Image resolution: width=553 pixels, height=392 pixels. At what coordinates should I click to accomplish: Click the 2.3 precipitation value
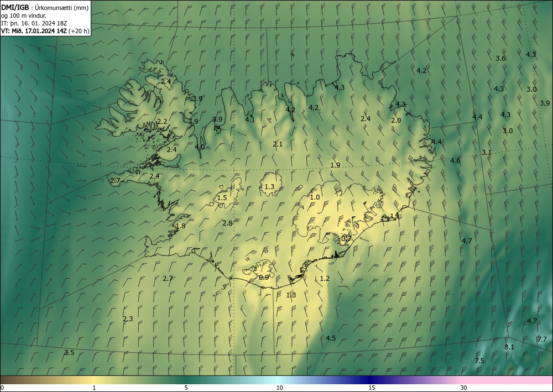click(x=128, y=319)
